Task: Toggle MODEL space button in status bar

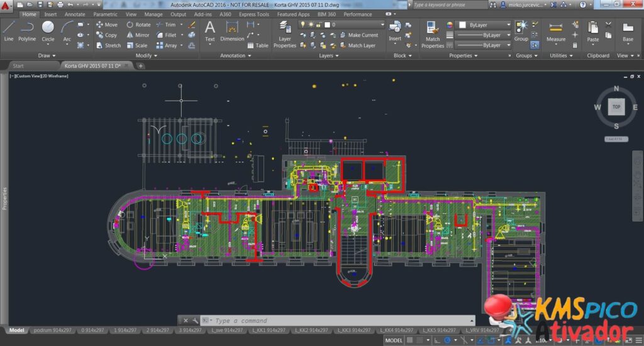Action: coord(394,340)
